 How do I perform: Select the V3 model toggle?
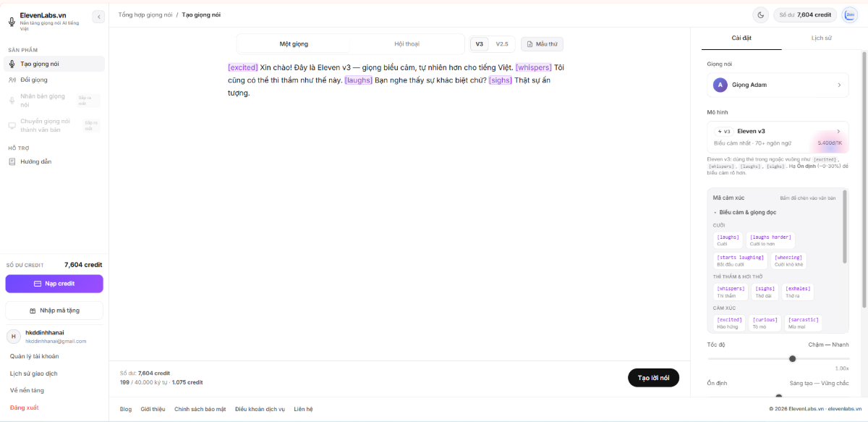pyautogui.click(x=480, y=44)
